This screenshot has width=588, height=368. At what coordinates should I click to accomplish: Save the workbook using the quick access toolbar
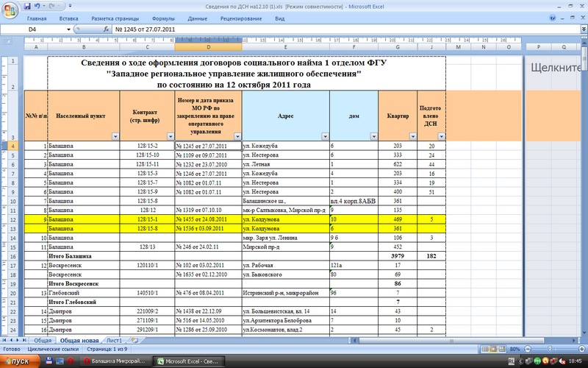point(27,5)
